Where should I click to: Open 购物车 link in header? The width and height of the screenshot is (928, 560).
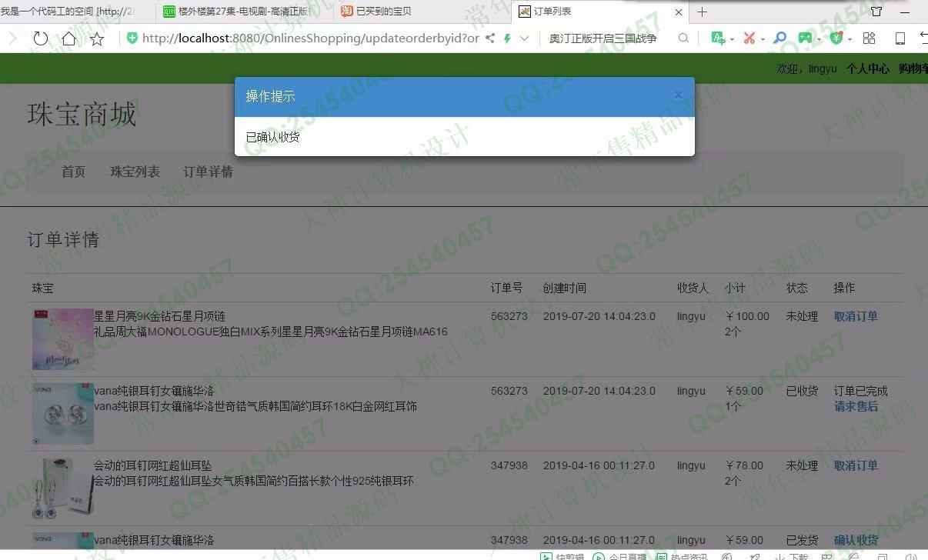(913, 68)
